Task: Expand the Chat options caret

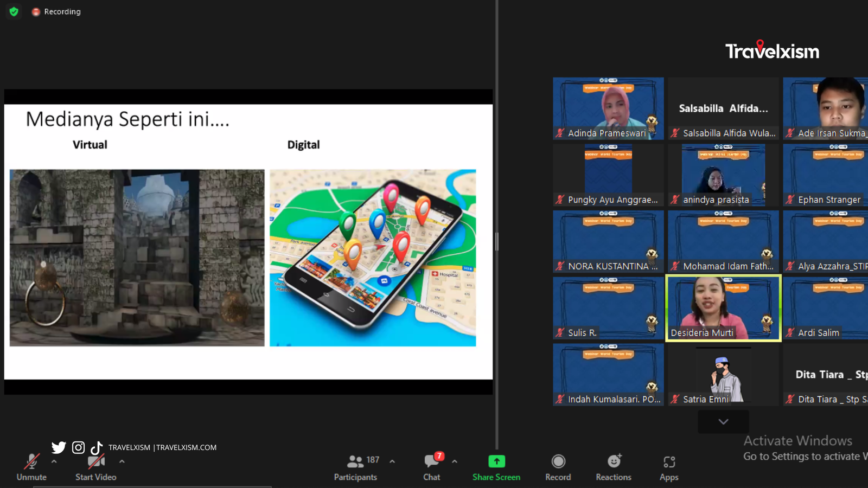Action: [455, 461]
